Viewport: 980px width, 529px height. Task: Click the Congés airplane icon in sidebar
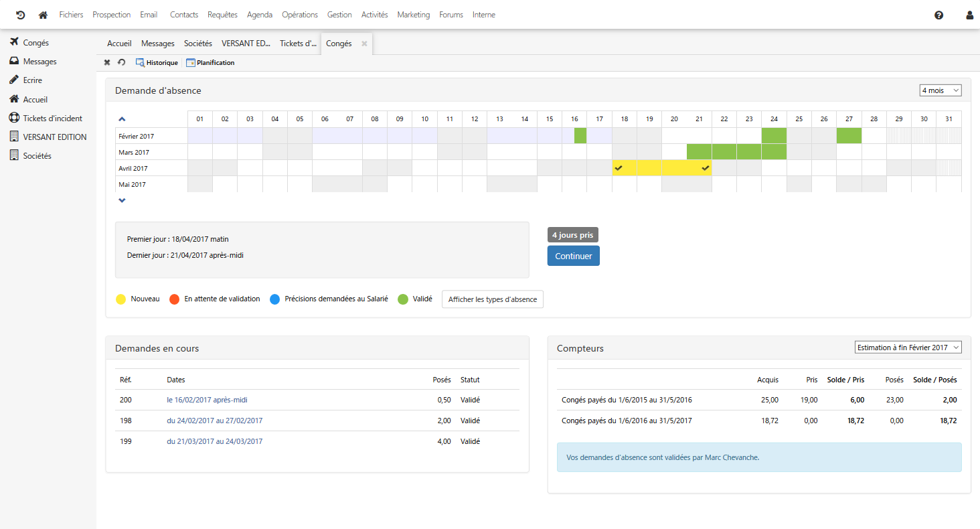coord(13,42)
